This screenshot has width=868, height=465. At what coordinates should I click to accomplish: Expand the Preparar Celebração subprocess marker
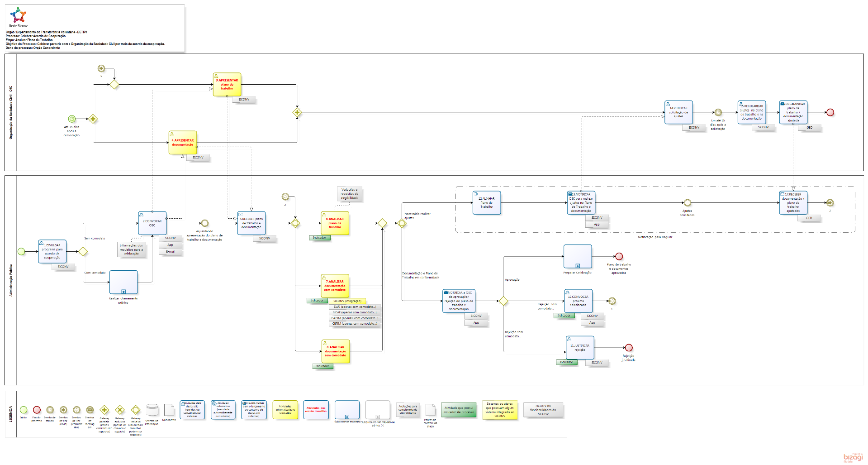(x=578, y=266)
